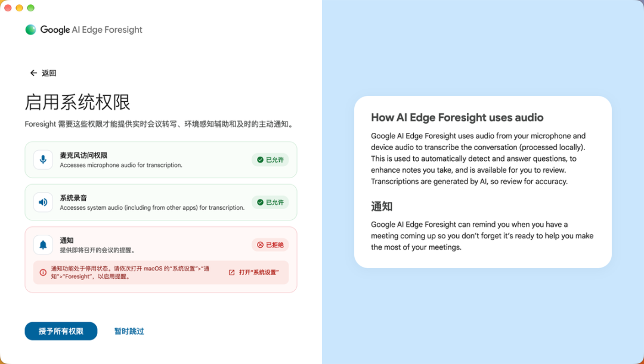Click the microphone icon for 麦克风访问权限
644x364 pixels.
(43, 160)
